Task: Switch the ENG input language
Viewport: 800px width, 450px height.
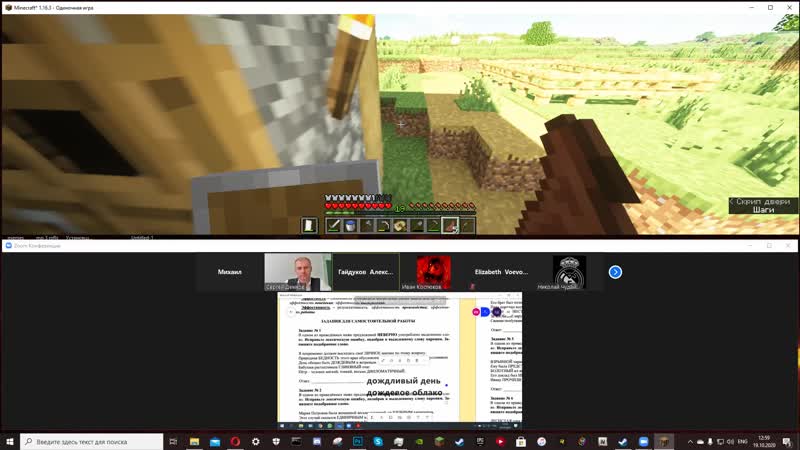Action: (743, 441)
